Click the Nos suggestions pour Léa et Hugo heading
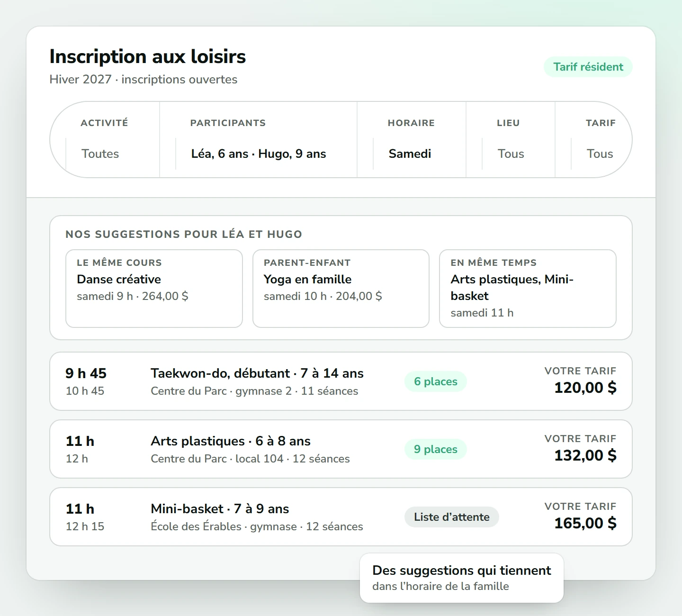Screen dimensions: 682x616 pos(184,234)
